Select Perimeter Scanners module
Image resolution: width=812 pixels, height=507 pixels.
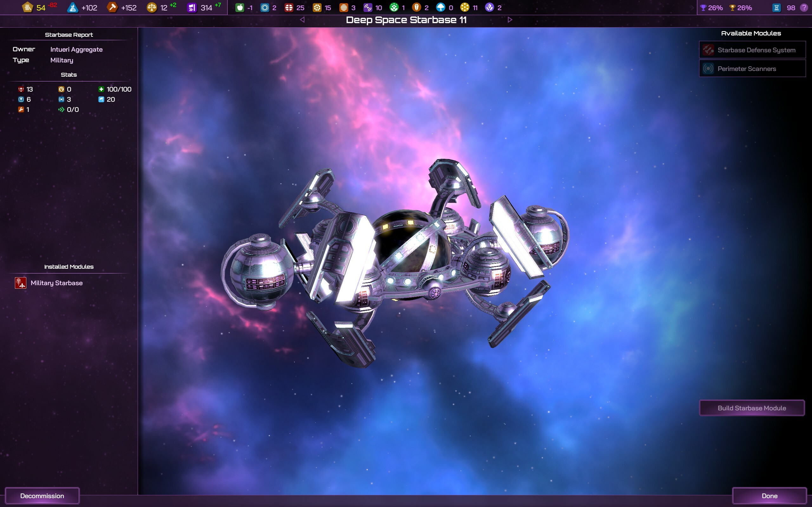tap(752, 69)
